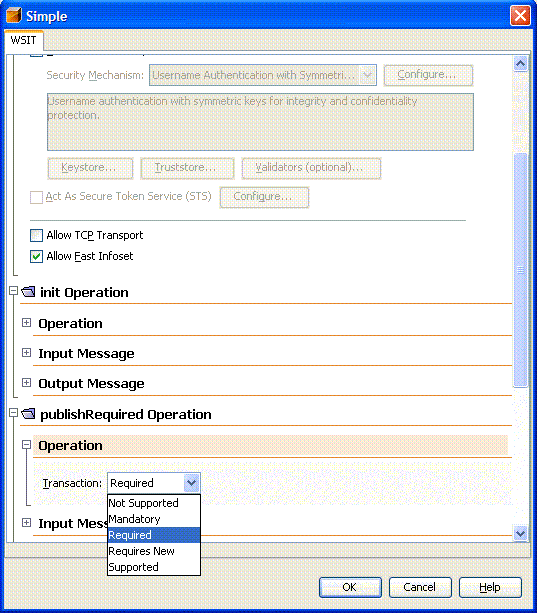Click the Security Mechanism label
Screen dimensions: 538x613
pos(95,75)
